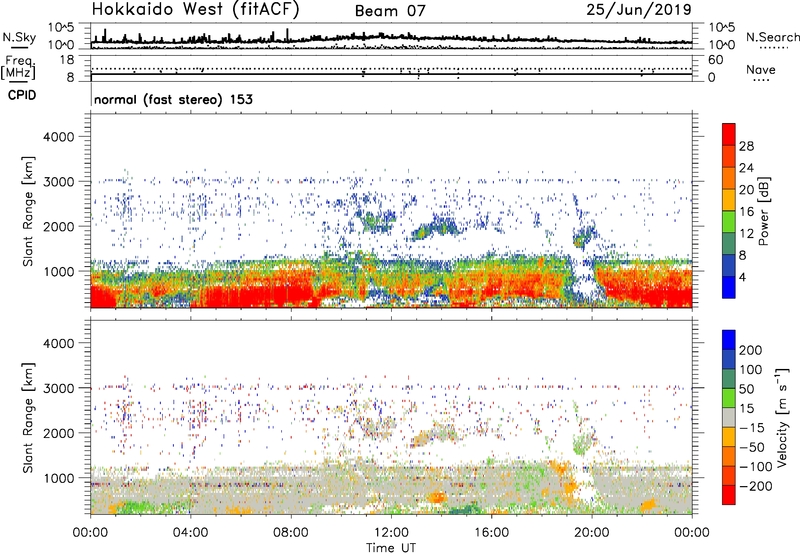Click the date '25/Jun/2019'
This screenshot has height=554, width=800.
[639, 10]
